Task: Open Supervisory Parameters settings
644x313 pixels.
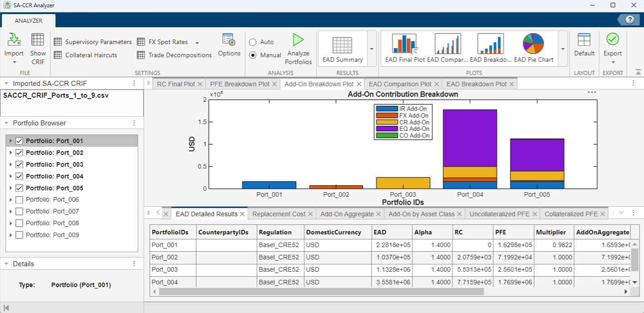Action: click(92, 42)
